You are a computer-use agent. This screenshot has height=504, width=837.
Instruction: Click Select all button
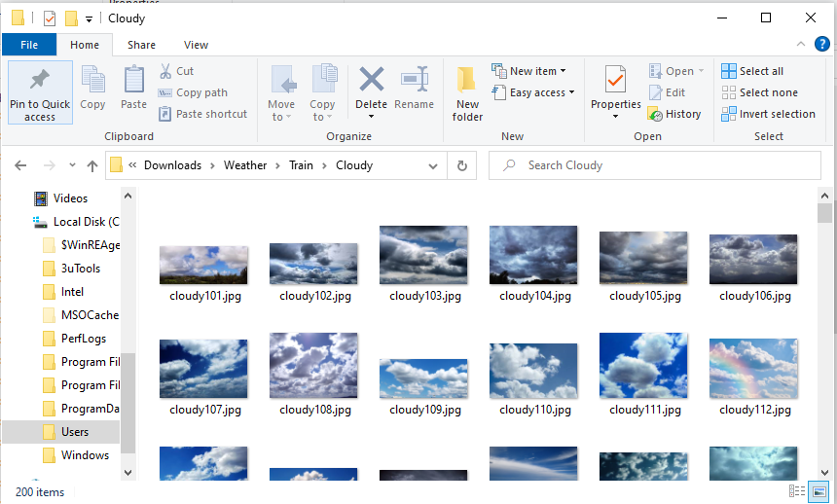(x=751, y=71)
